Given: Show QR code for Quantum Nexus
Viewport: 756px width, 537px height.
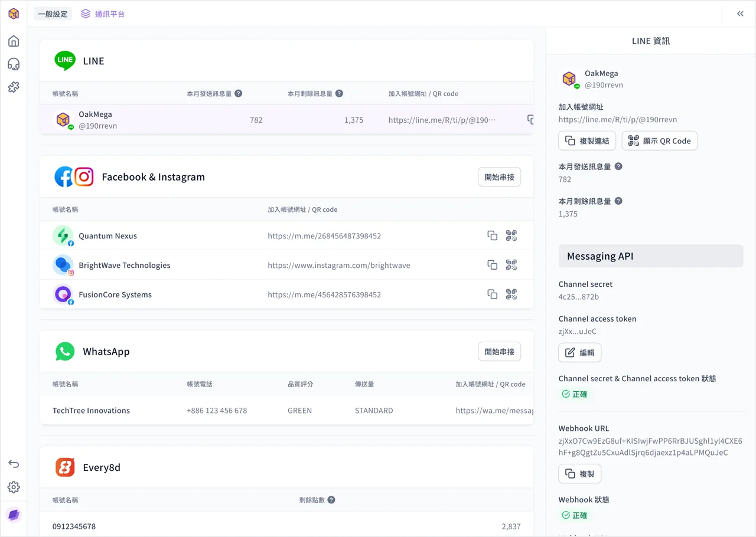Looking at the screenshot, I should (x=511, y=235).
